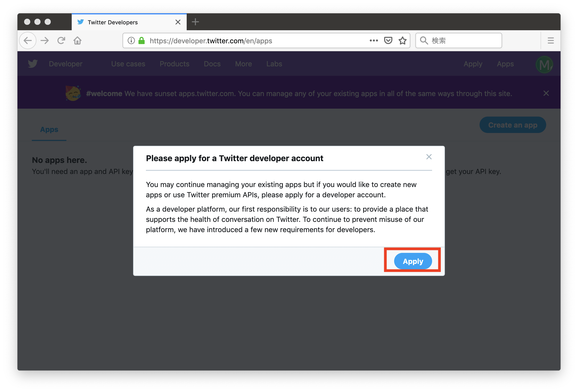Select the Apps tab on the page
This screenshot has width=578, height=392.
point(49,130)
